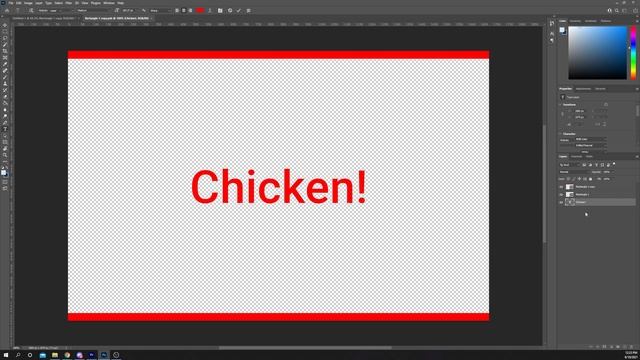
Task: Switch to the Channels tab
Action: tap(576, 157)
